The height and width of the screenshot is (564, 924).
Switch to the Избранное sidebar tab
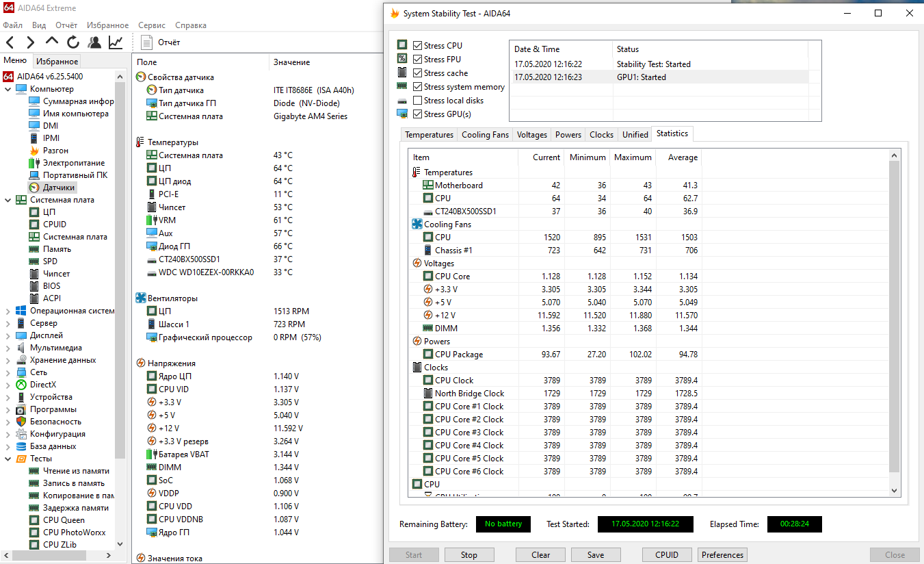tap(57, 61)
